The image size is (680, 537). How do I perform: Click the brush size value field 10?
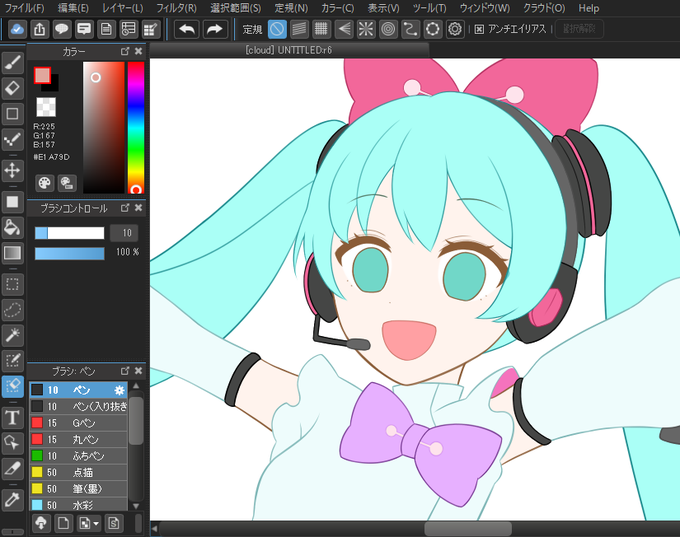(124, 233)
